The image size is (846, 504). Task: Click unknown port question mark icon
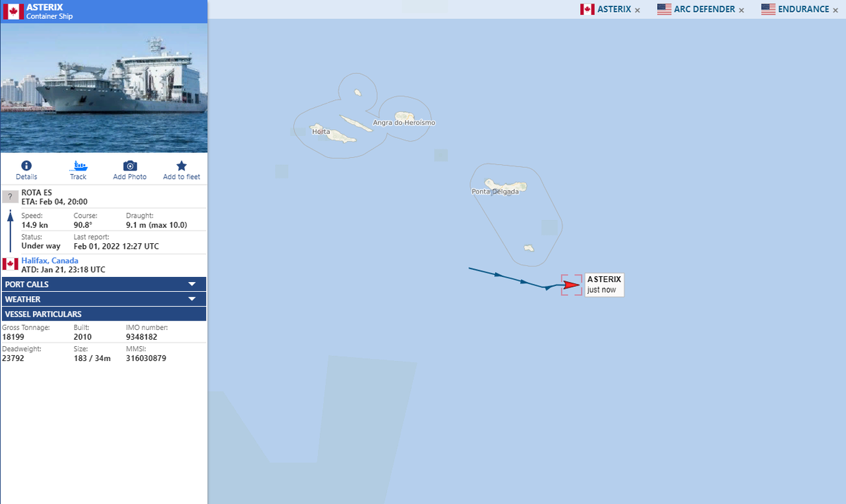(x=10, y=197)
